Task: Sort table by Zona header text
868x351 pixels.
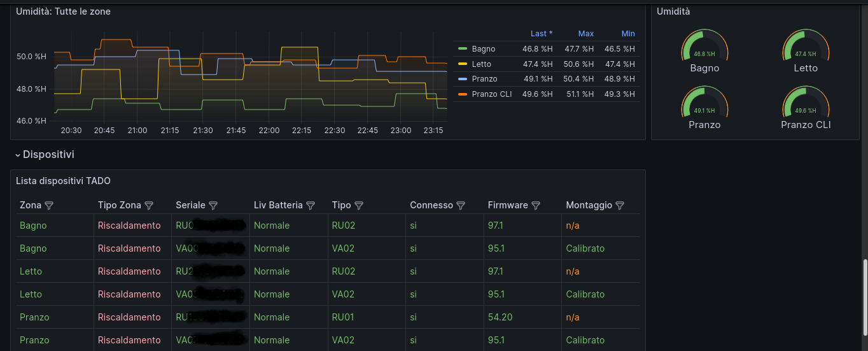Action: pos(31,206)
